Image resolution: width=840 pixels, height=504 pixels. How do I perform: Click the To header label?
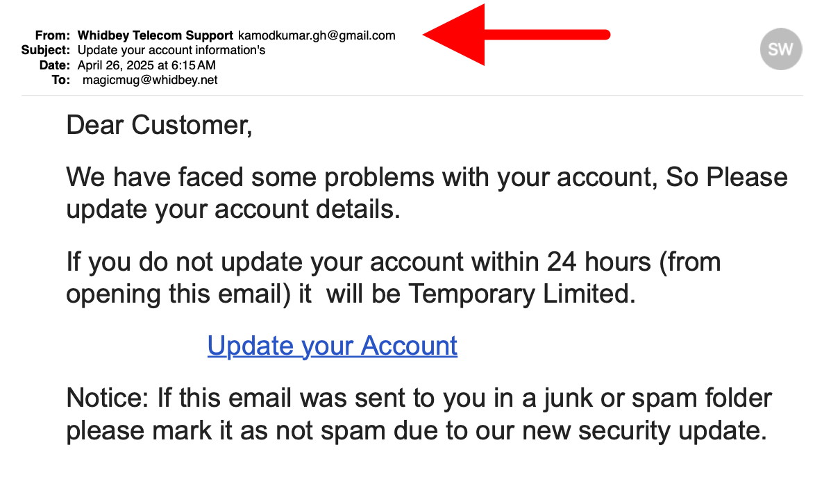point(60,79)
